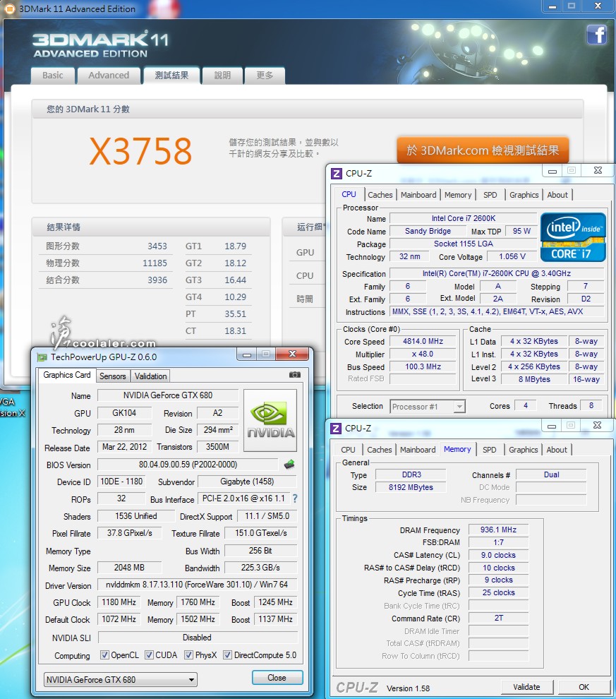
Task: Click the Validate button in CPU-Z
Action: click(526, 687)
